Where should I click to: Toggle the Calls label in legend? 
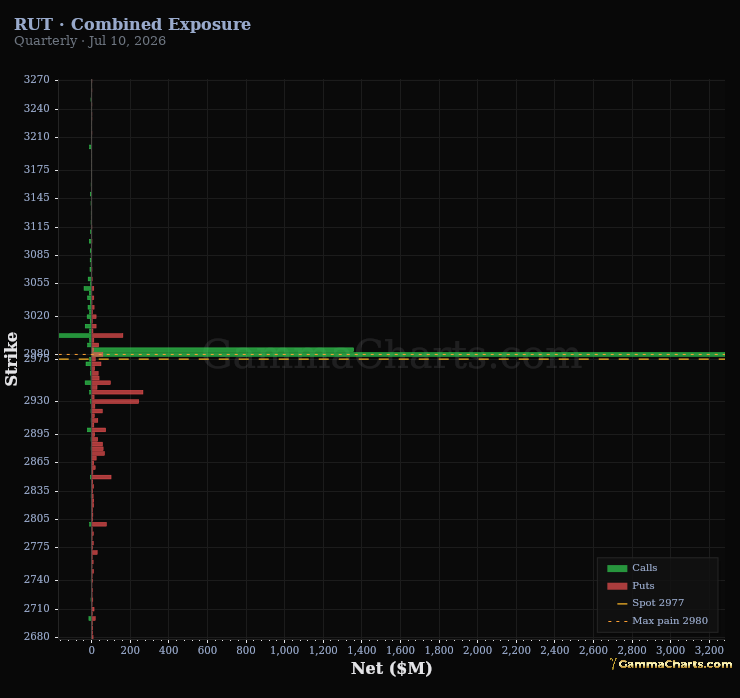tap(644, 568)
